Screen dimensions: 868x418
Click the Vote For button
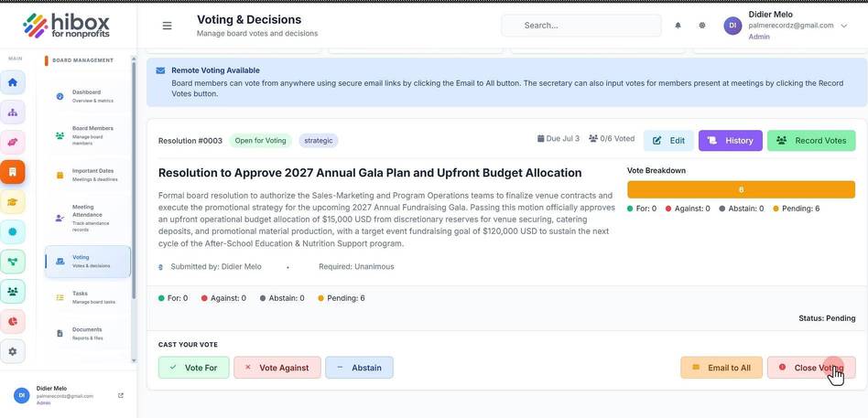tap(194, 368)
